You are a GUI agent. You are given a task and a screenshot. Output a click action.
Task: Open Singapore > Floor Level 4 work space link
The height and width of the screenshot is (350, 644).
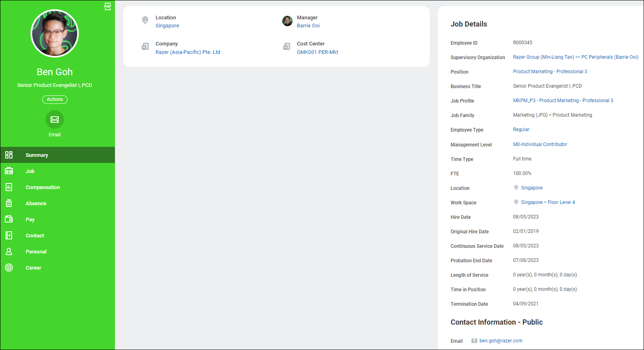click(548, 202)
